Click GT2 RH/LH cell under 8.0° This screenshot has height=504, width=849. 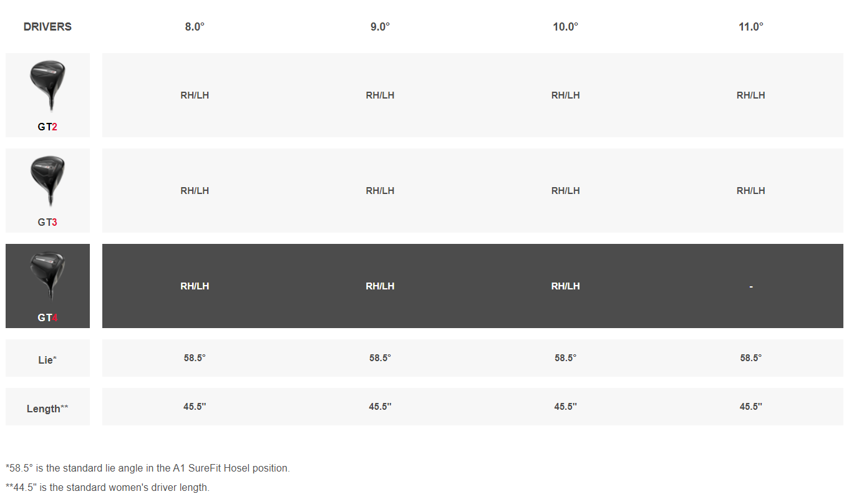click(x=195, y=95)
